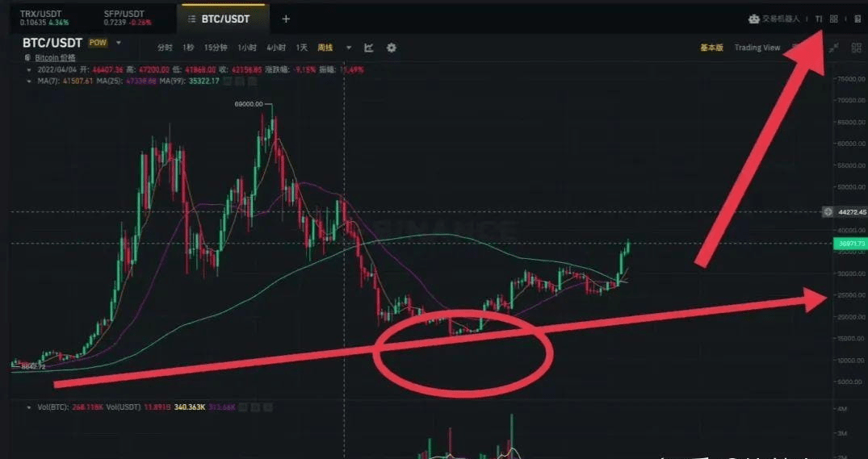Image resolution: width=868 pixels, height=459 pixels.
Task: Click the list icon in BTC/USDT tab
Action: tap(191, 19)
